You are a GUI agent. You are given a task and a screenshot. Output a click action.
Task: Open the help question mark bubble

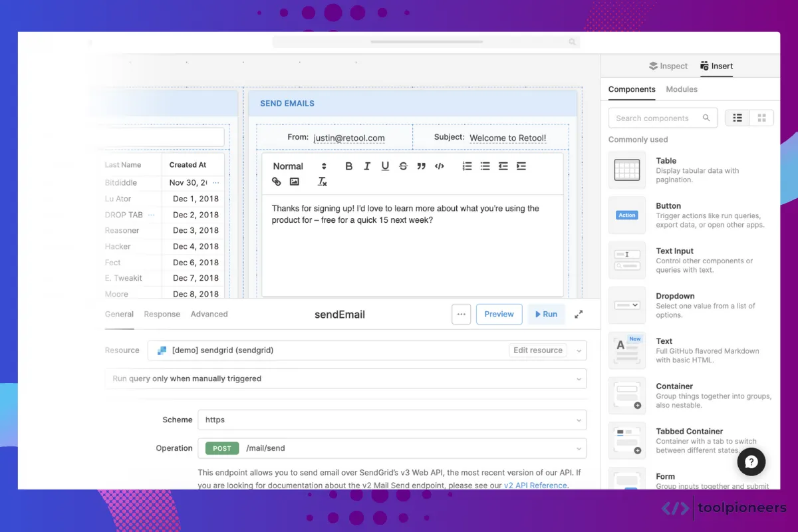tap(751, 462)
